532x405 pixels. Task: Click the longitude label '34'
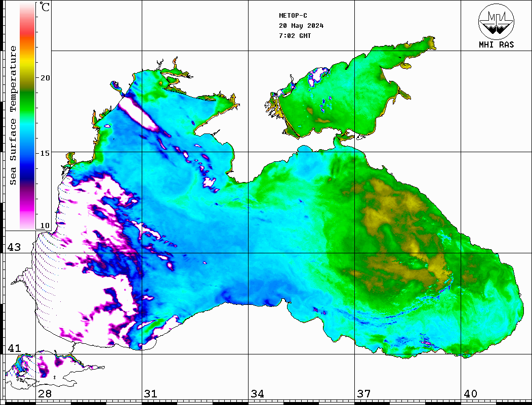tap(258, 394)
